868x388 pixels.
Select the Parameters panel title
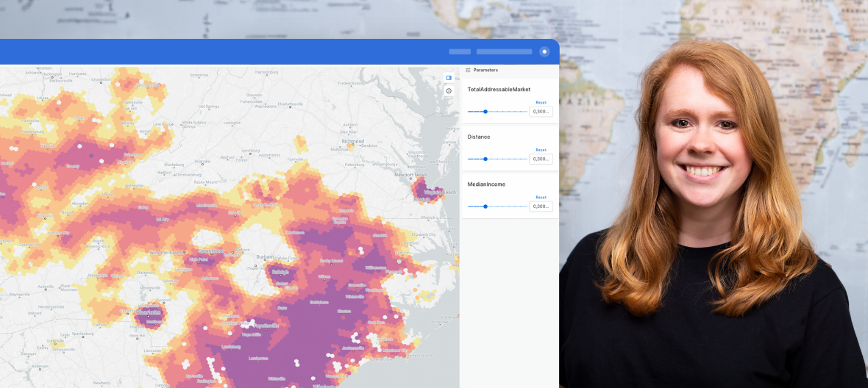pos(485,71)
